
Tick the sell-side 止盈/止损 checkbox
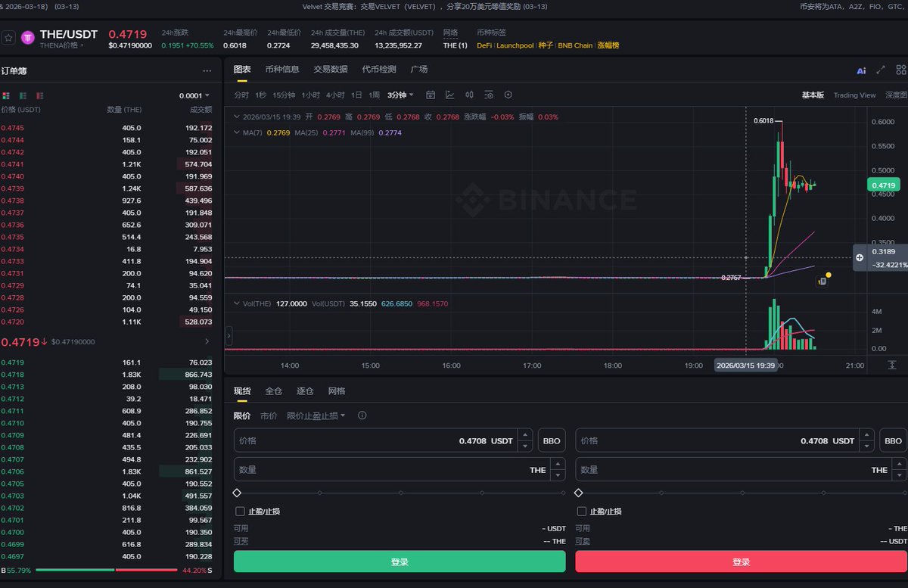click(x=581, y=512)
